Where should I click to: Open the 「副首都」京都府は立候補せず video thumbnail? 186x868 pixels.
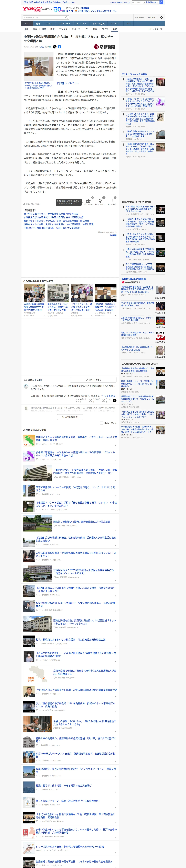click(105, 293)
